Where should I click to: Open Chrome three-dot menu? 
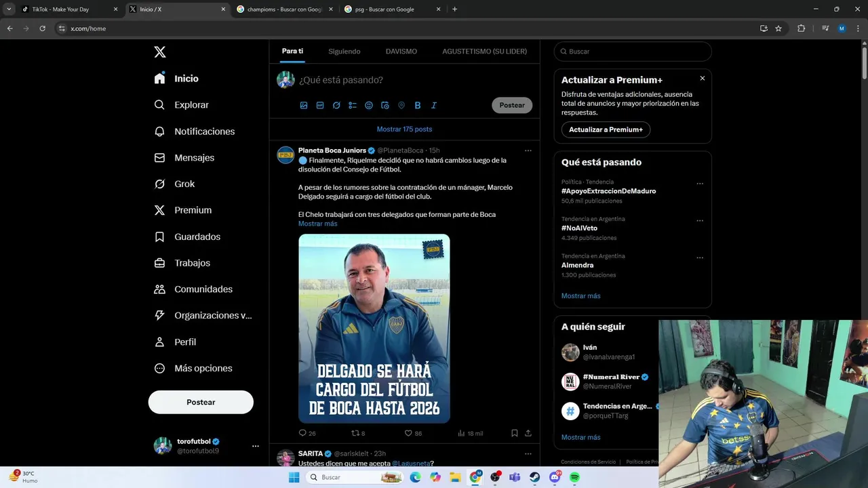[x=859, y=28]
